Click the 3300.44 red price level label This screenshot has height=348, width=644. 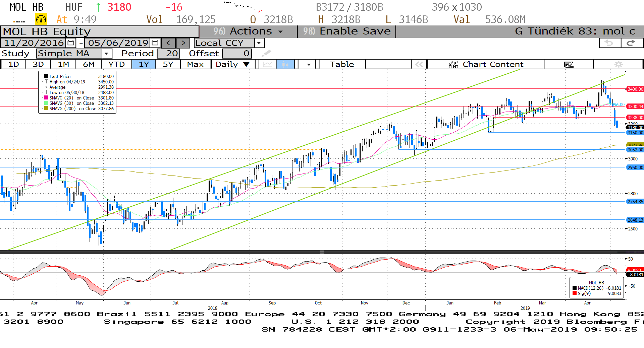click(635, 107)
